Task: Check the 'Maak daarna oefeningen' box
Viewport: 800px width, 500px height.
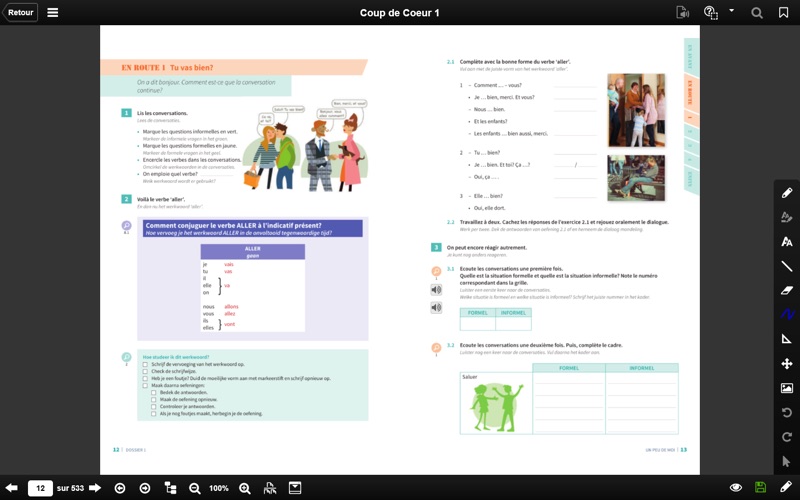Action: [x=145, y=386]
